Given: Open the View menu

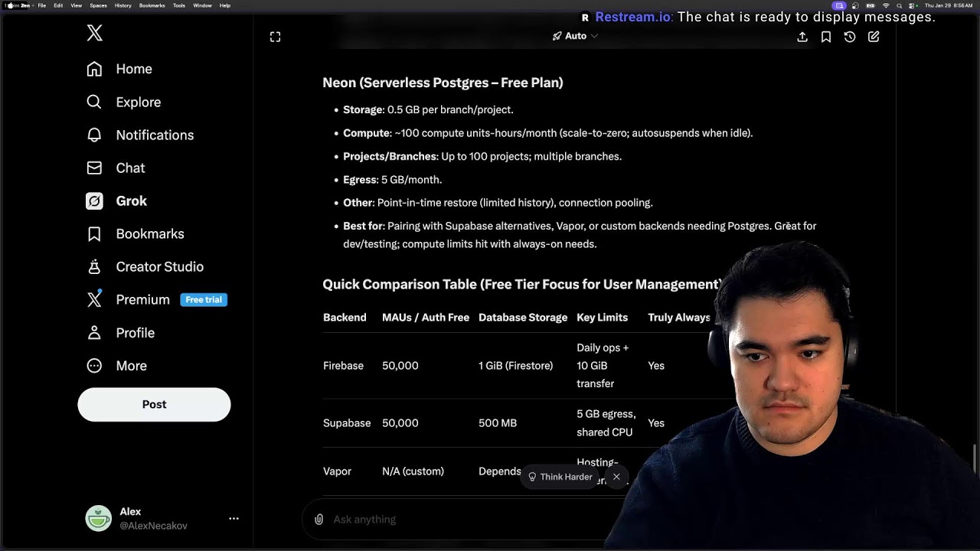Looking at the screenshot, I should point(77,5).
